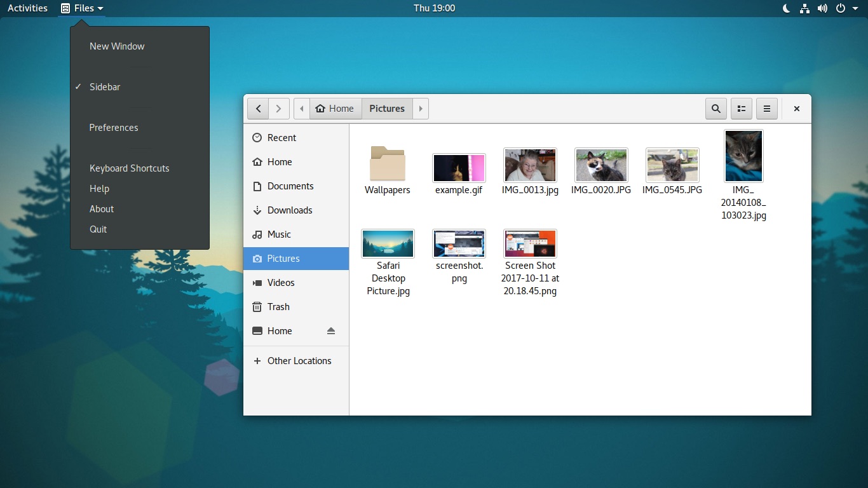
Task: Open the system power menu arrow
Action: pos(855,8)
